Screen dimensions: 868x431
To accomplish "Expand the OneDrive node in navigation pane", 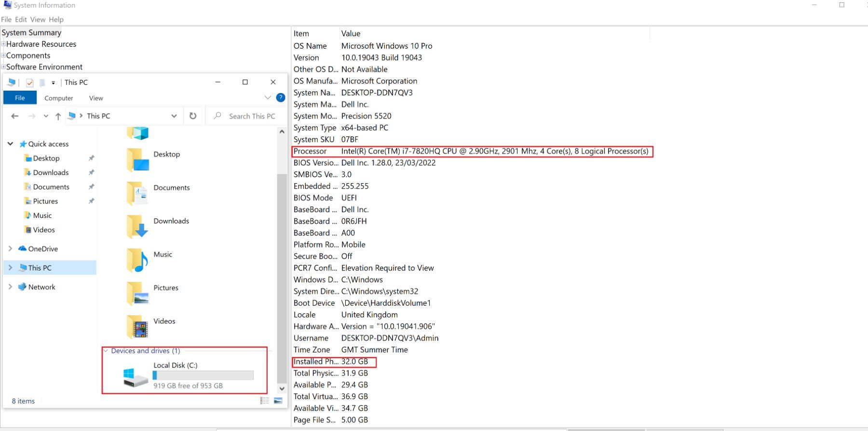I will 10,248.
